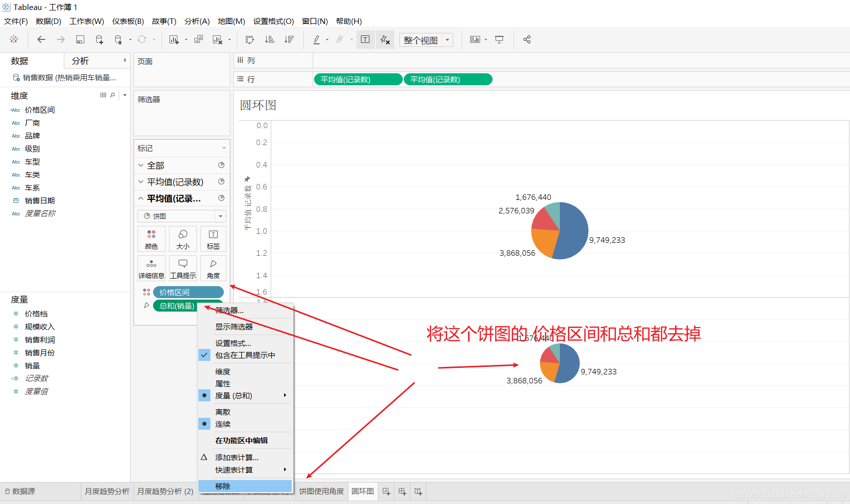Open the 文件(F) menu
Viewport: 850px width, 504px height.
click(x=16, y=21)
